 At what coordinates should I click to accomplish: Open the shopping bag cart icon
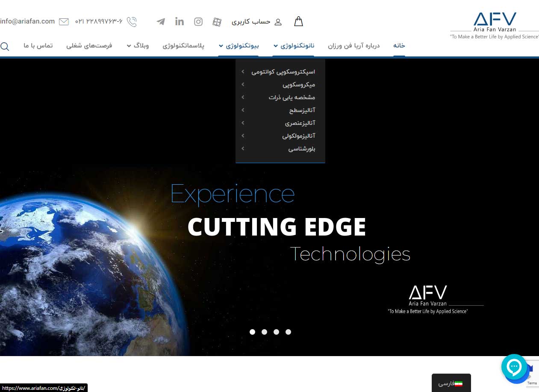tap(298, 21)
